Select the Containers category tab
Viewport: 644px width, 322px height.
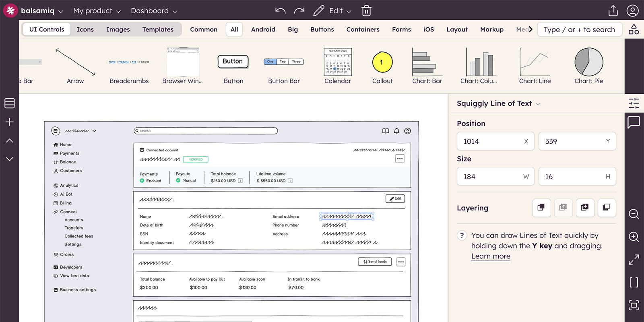tap(363, 29)
